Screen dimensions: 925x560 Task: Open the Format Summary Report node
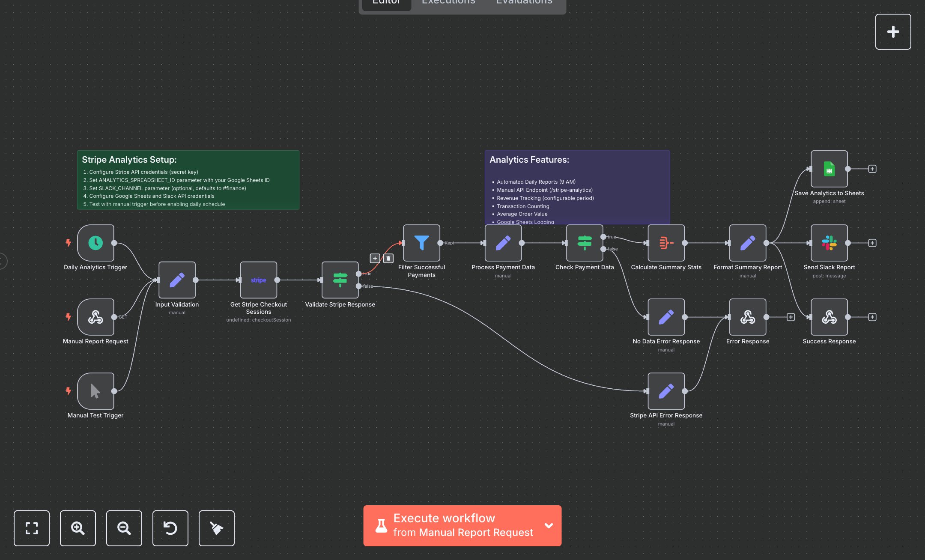point(747,243)
